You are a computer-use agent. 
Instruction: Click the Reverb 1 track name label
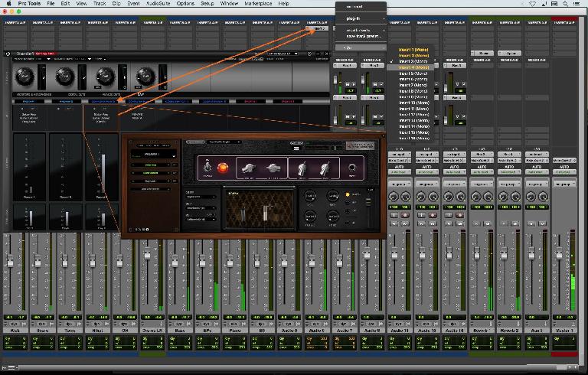[482, 331]
